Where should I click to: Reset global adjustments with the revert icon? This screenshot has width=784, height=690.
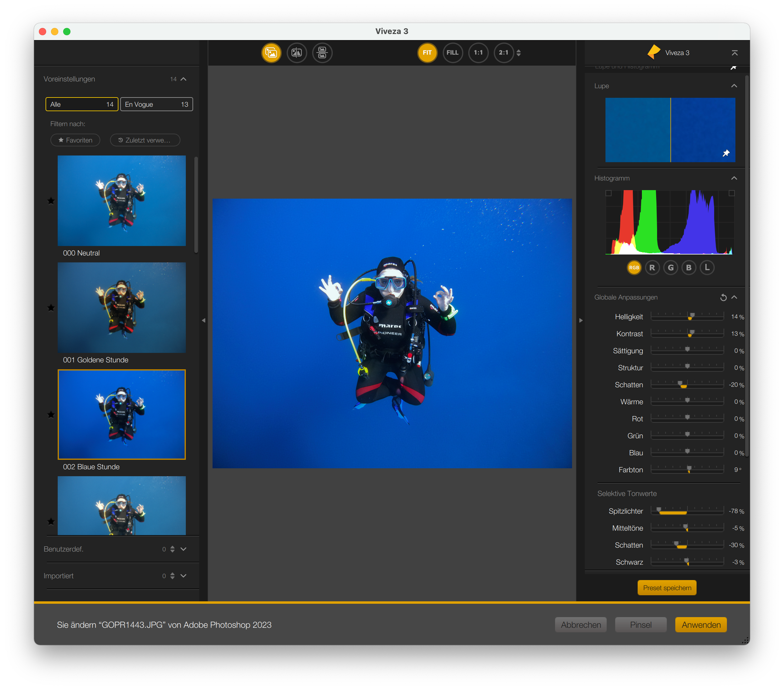point(723,297)
